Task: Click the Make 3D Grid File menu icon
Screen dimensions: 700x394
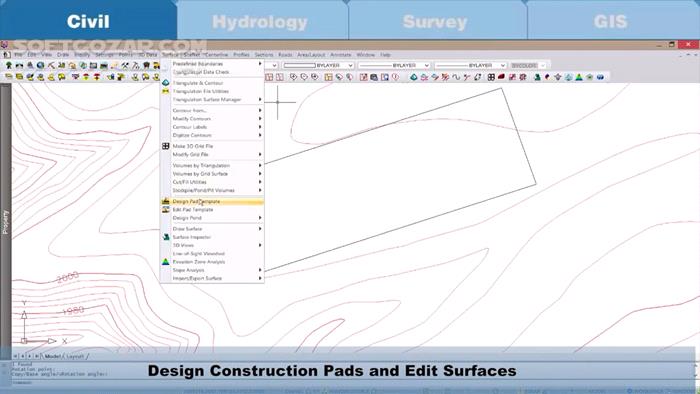Action: (166, 146)
